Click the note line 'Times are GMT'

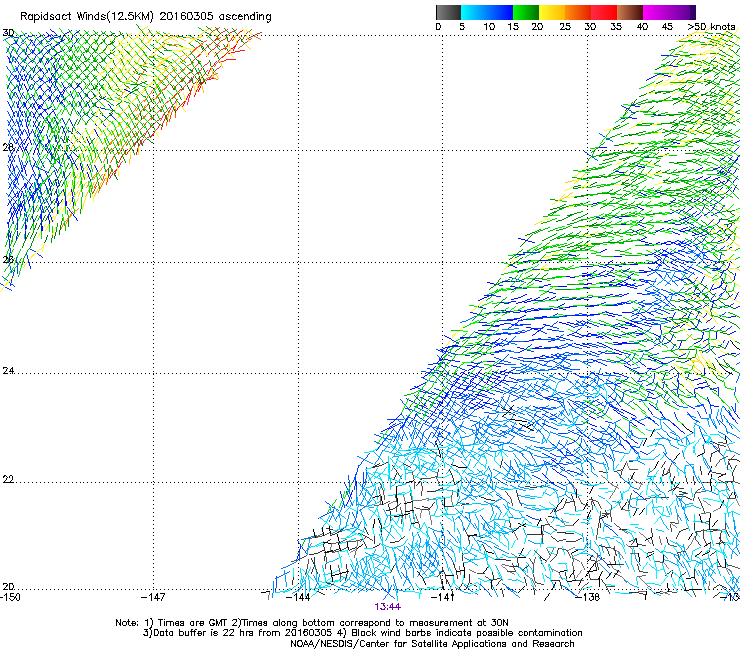click(193, 623)
